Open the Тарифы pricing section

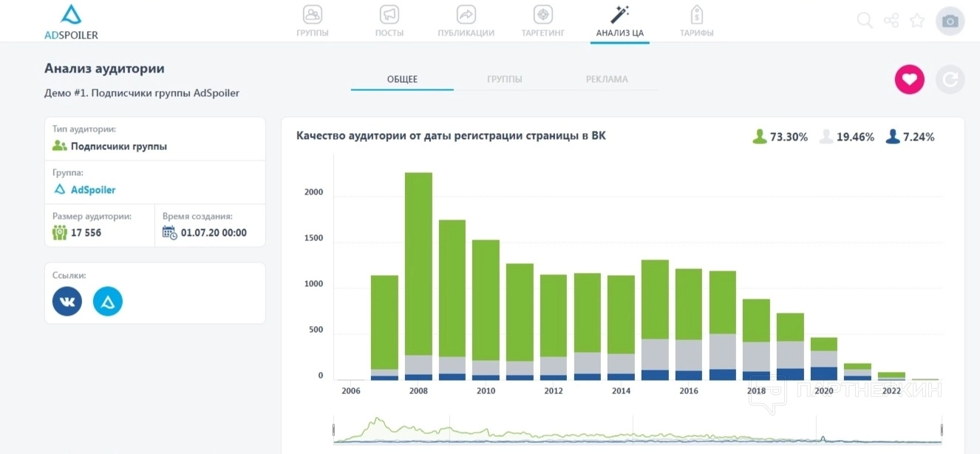click(696, 21)
